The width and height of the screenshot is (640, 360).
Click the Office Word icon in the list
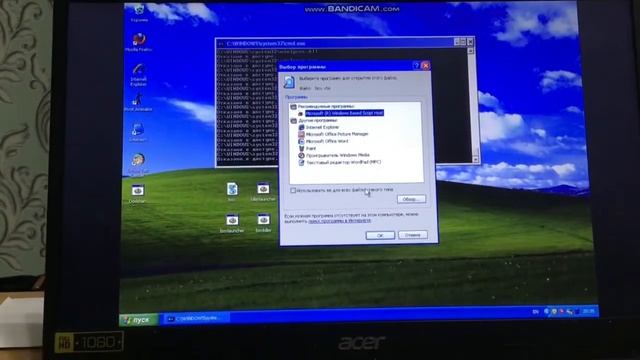301,141
